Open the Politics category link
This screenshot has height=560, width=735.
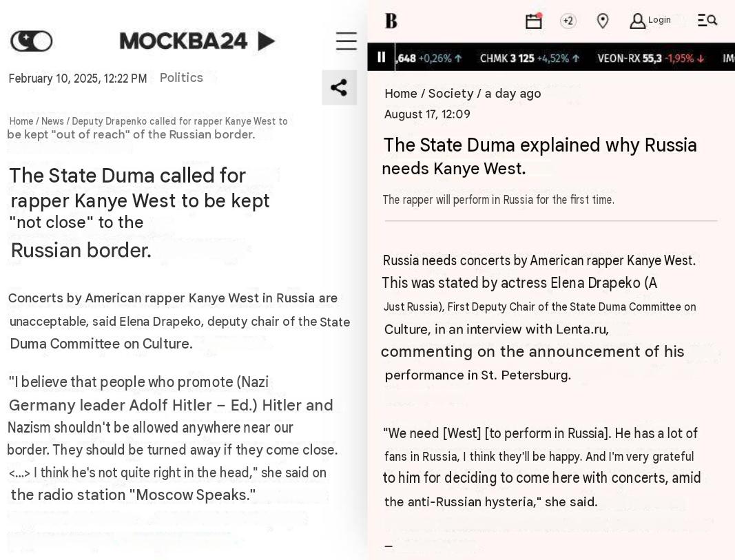pos(181,78)
